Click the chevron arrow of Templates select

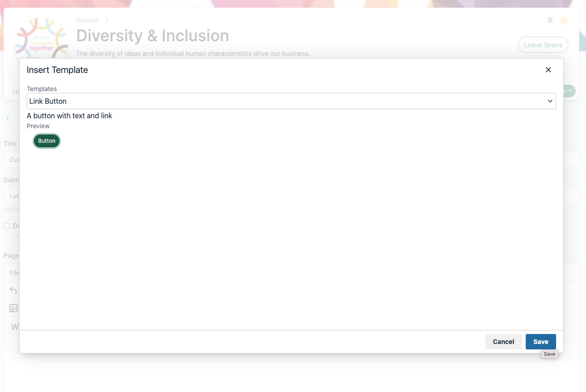[550, 101]
